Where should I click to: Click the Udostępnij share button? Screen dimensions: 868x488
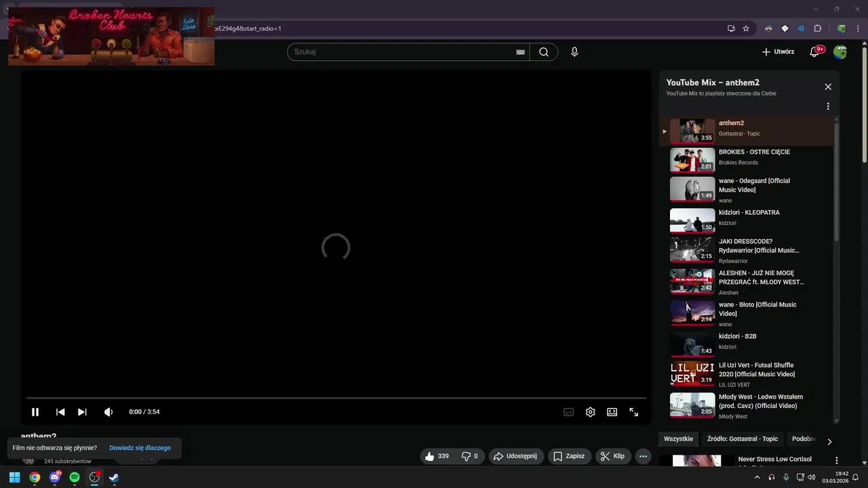[515, 456]
